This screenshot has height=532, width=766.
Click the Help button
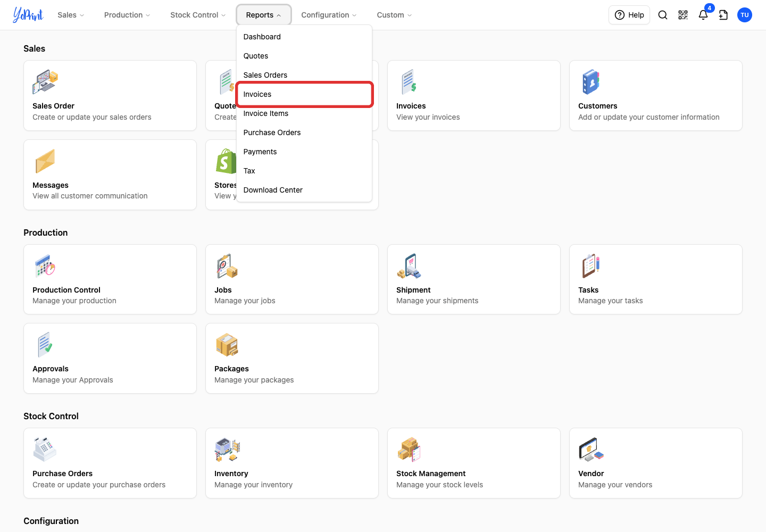629,15
